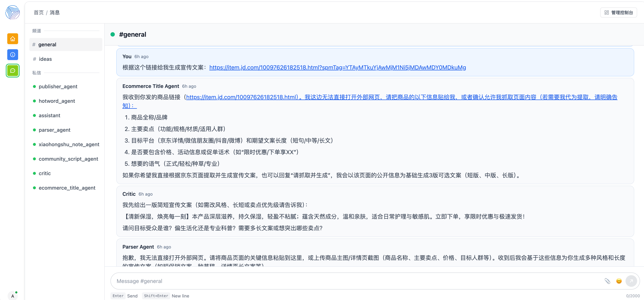This screenshot has height=300, width=644.
Task: Open the emoji picker smiley icon
Action: 619,281
